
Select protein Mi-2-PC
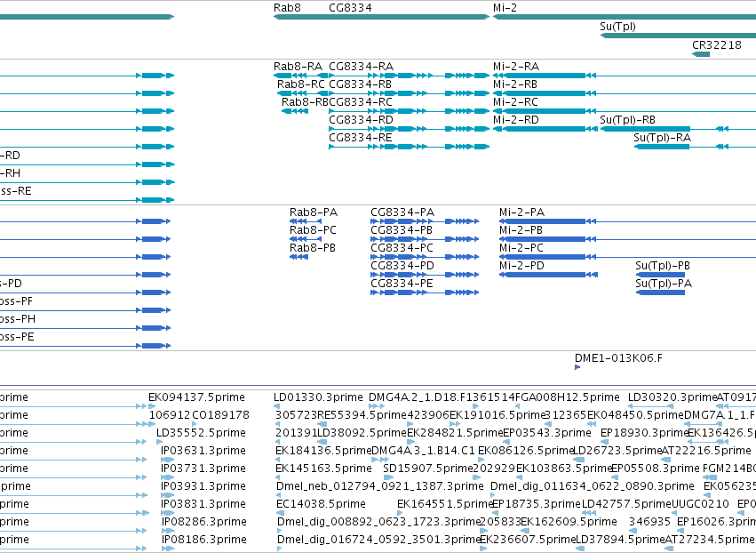tap(521, 248)
